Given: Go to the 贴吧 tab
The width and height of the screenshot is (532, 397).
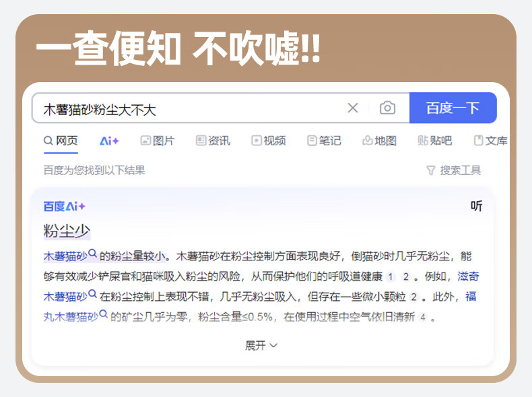Looking at the screenshot, I should coord(435,141).
